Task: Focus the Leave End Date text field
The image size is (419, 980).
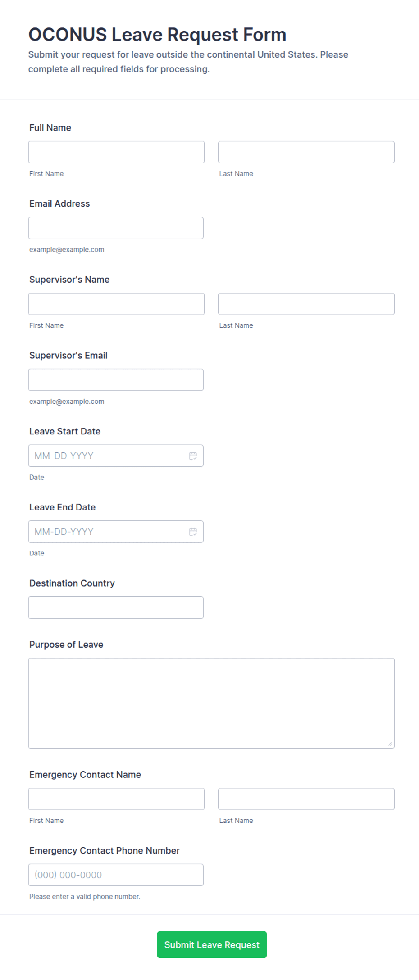Action: pos(108,532)
